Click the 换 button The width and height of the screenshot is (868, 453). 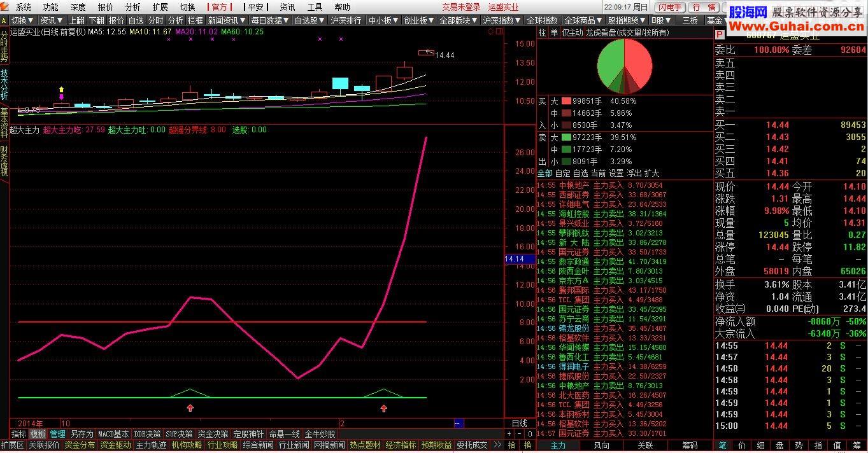click(x=527, y=445)
